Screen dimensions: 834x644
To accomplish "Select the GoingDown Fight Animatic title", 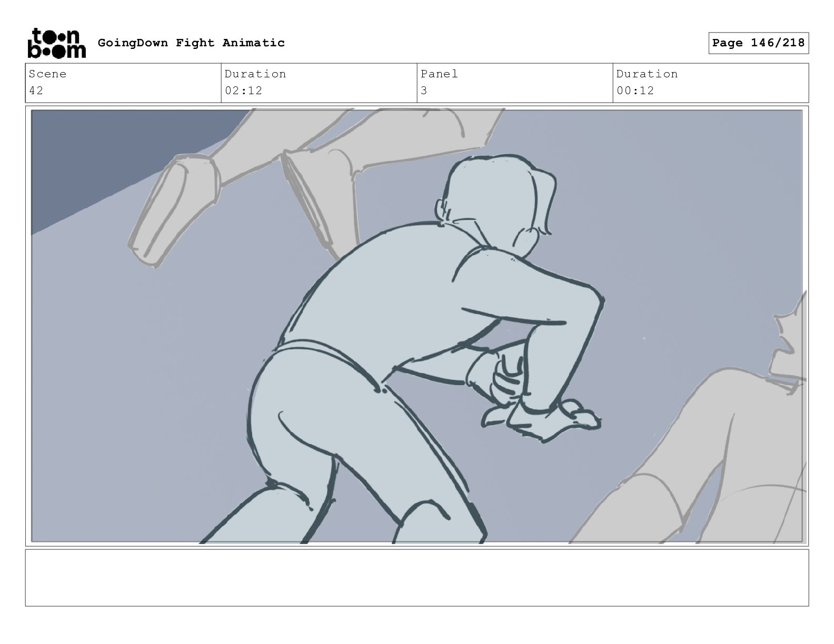I will 191,43.
